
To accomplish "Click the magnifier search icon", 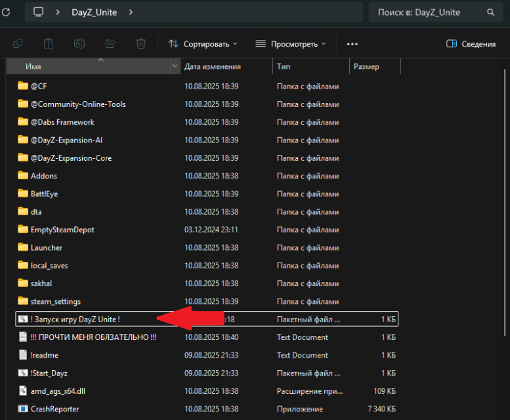I will 490,12.
